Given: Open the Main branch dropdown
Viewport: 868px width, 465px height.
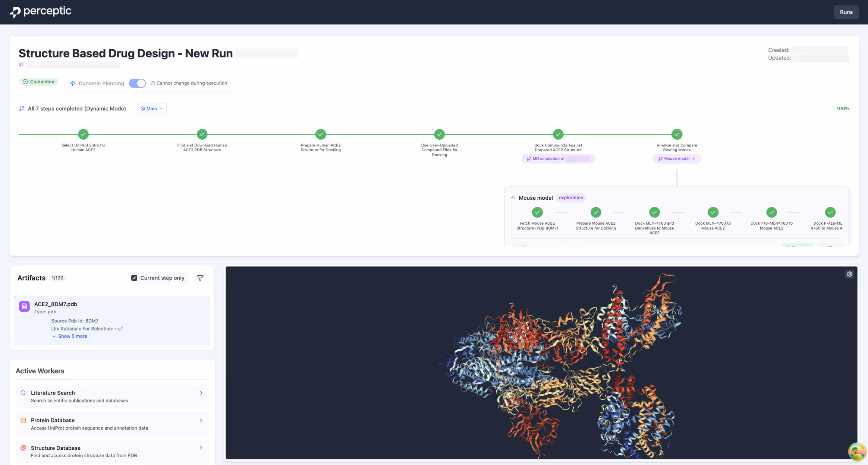Looking at the screenshot, I should click(x=151, y=108).
